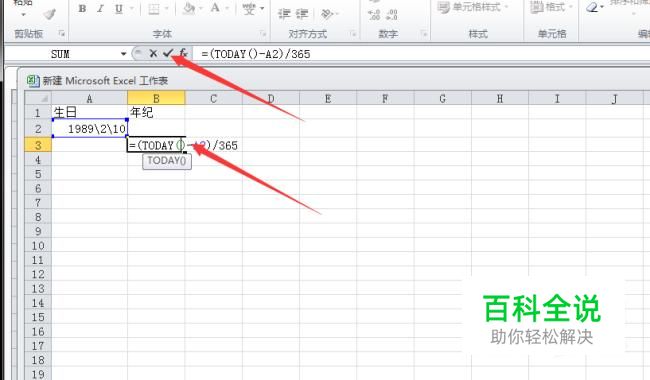Select column E header

[328, 99]
